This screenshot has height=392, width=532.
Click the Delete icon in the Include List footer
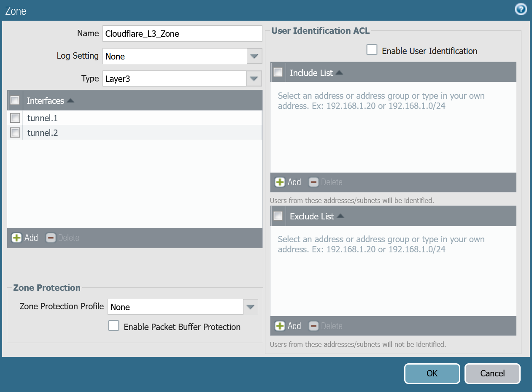(313, 182)
